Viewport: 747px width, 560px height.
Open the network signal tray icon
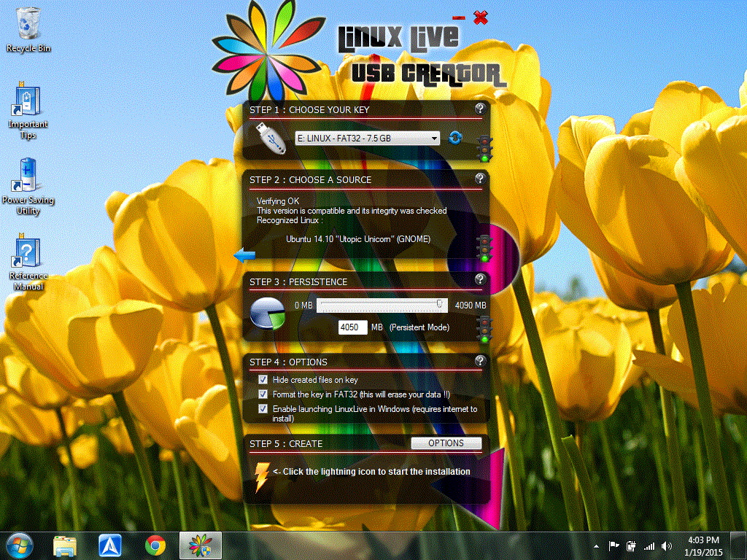click(649, 546)
